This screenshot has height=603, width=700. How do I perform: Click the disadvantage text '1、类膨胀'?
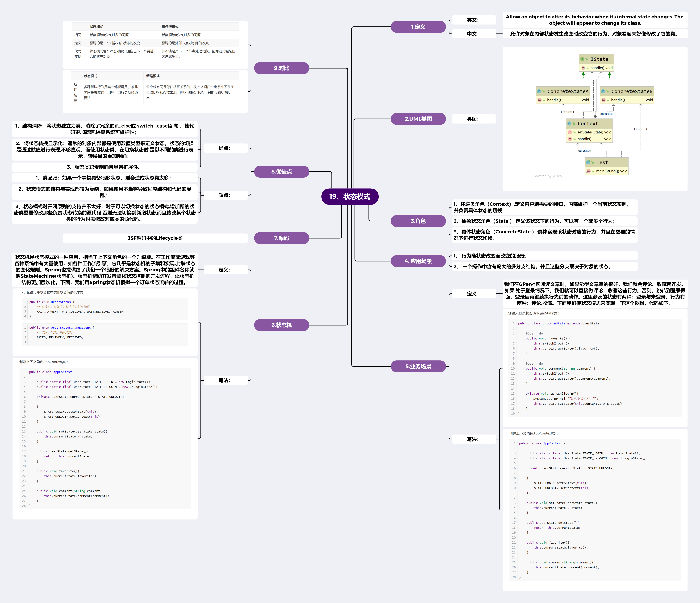coord(105,178)
